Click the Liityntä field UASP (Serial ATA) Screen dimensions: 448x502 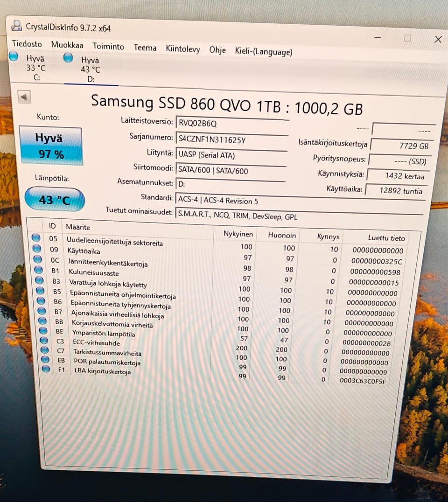click(231, 155)
